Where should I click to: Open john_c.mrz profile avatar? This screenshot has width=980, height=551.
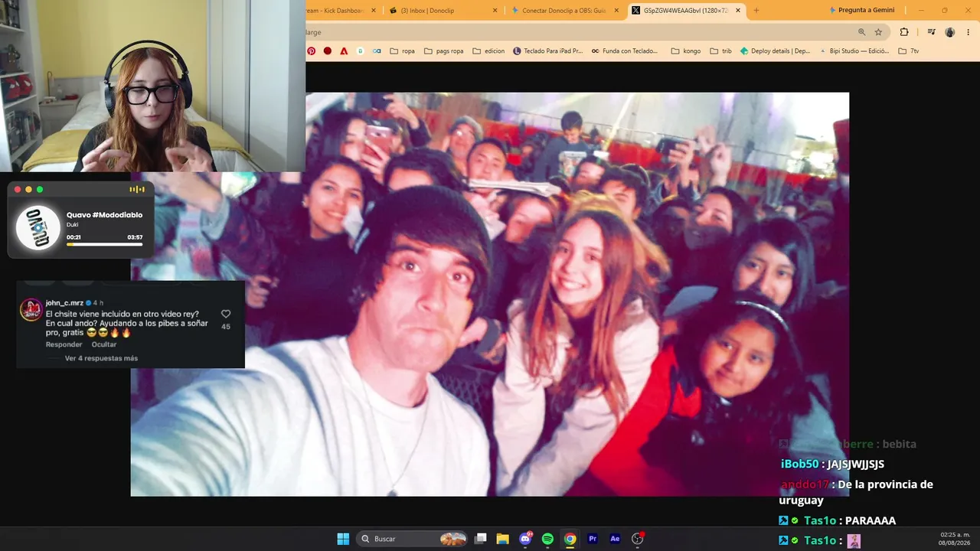click(x=31, y=310)
